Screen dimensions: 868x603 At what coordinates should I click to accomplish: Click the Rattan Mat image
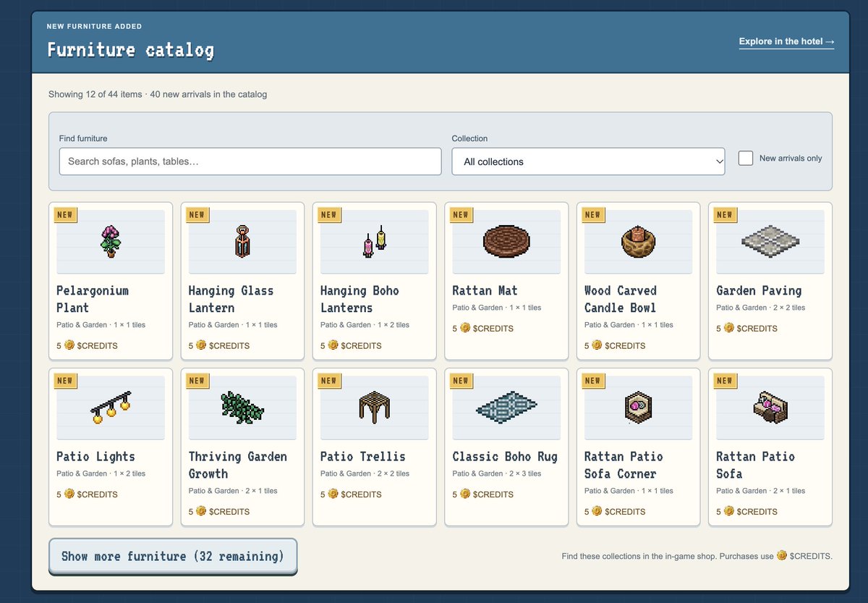(x=506, y=241)
